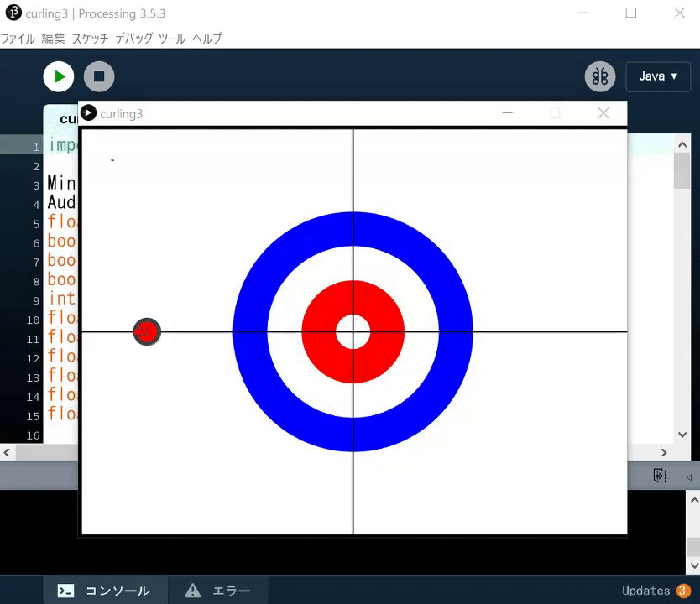Click the small collapse triangle near the snapshot icon

(690, 475)
